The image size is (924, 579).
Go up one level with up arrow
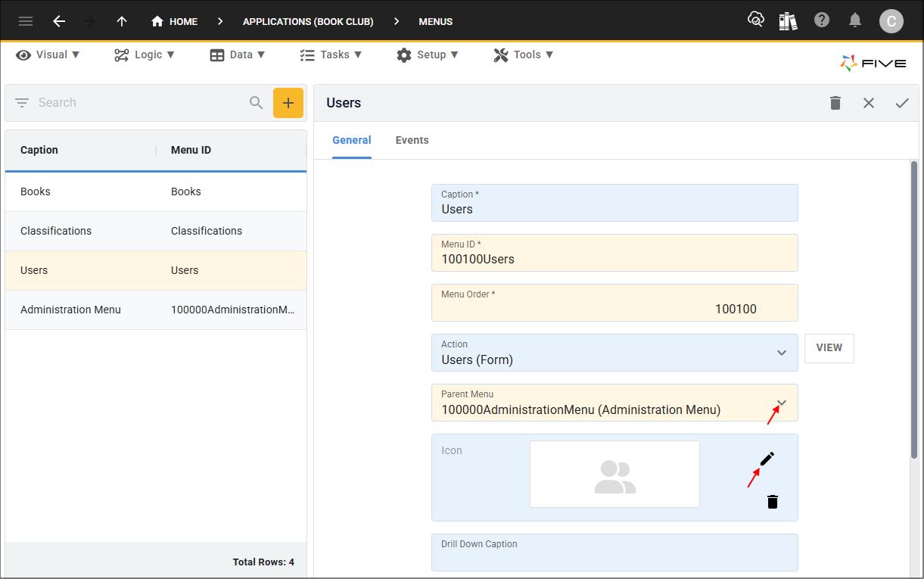[122, 21]
